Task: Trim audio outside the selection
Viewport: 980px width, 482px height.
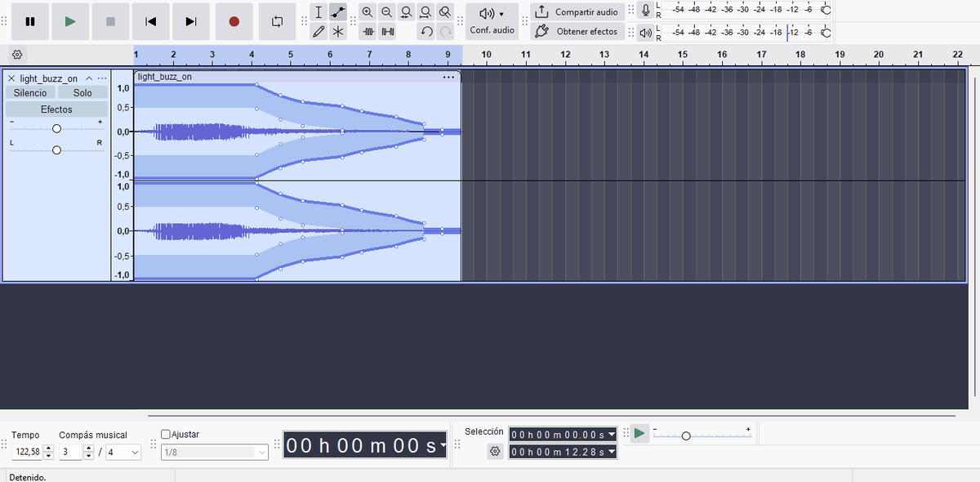Action: click(367, 32)
